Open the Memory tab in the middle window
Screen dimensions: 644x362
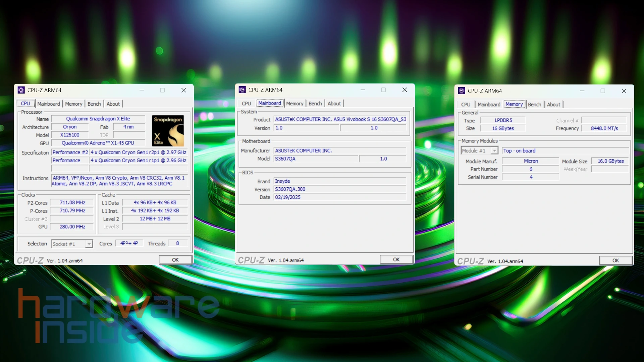(x=294, y=104)
